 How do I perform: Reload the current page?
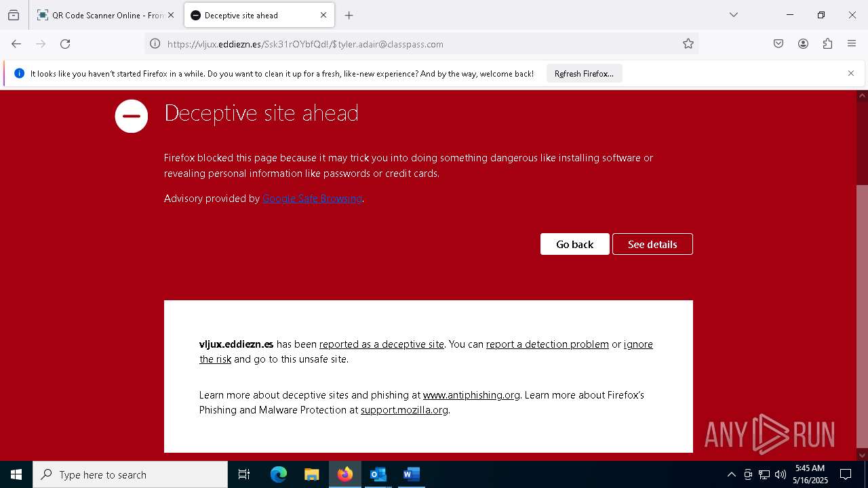[65, 44]
